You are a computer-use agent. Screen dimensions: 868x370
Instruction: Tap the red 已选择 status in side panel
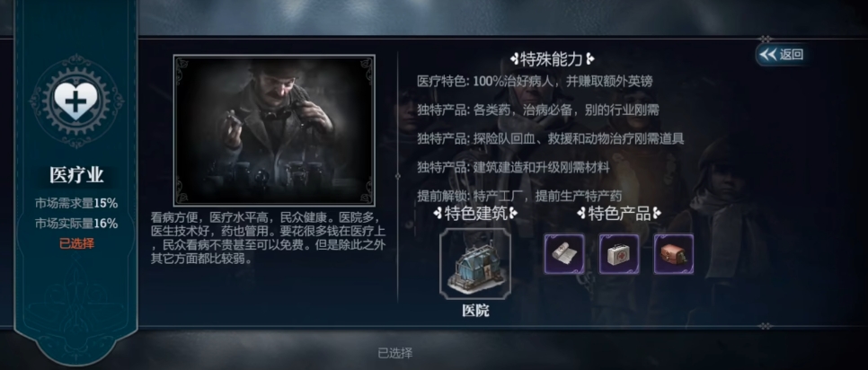(76, 244)
